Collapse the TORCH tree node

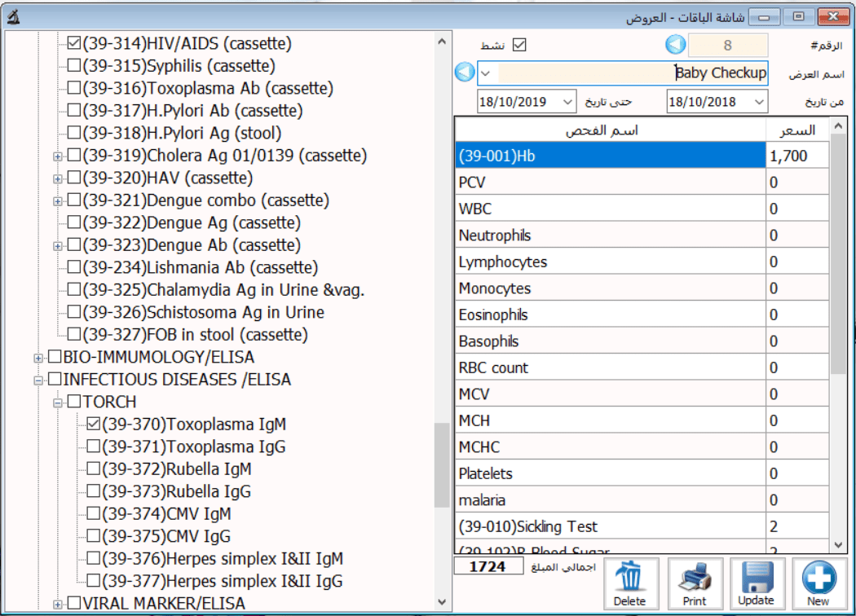pos(58,403)
